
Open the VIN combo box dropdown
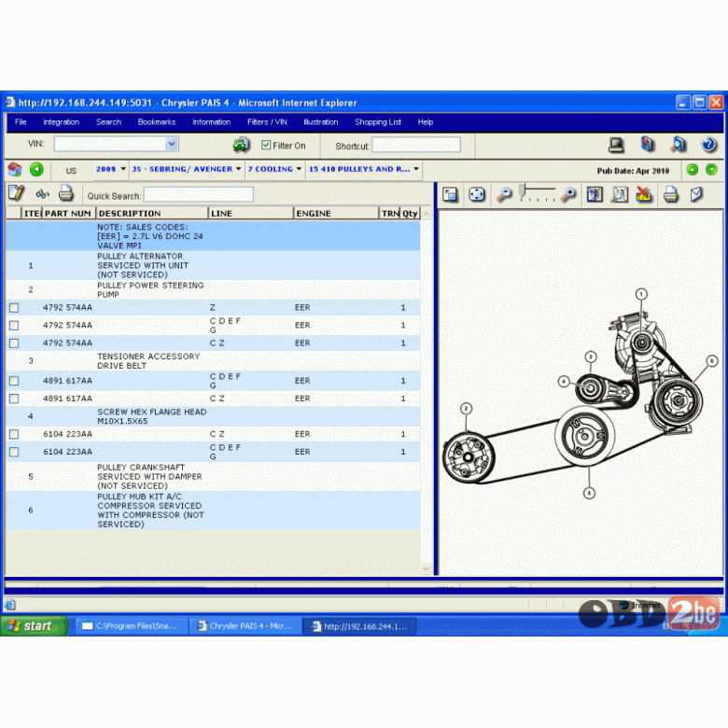(x=172, y=144)
